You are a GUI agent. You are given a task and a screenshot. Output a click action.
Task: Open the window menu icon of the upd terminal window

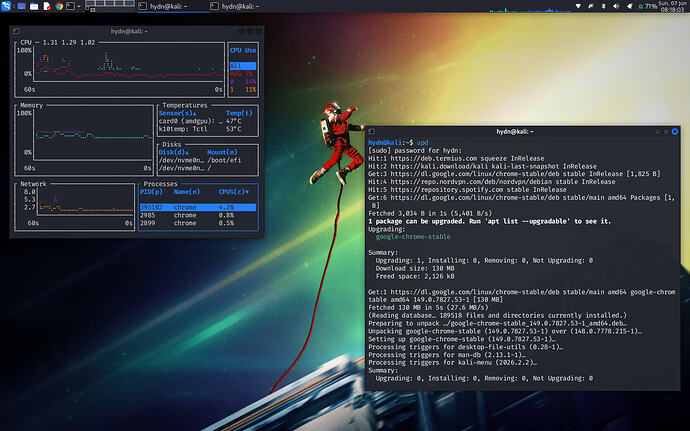pos(372,131)
